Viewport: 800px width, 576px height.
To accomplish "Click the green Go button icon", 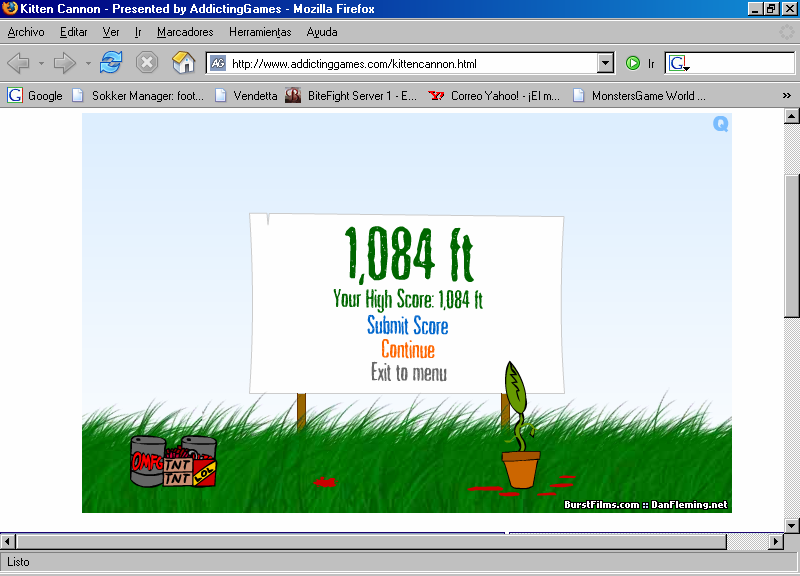I will pyautogui.click(x=633, y=63).
